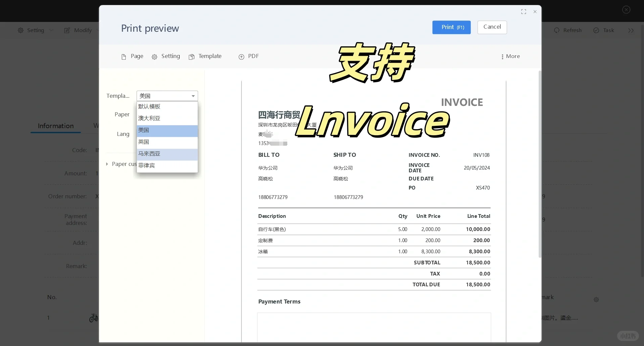Select 默认模板 from template list
644x346 pixels.
click(167, 107)
